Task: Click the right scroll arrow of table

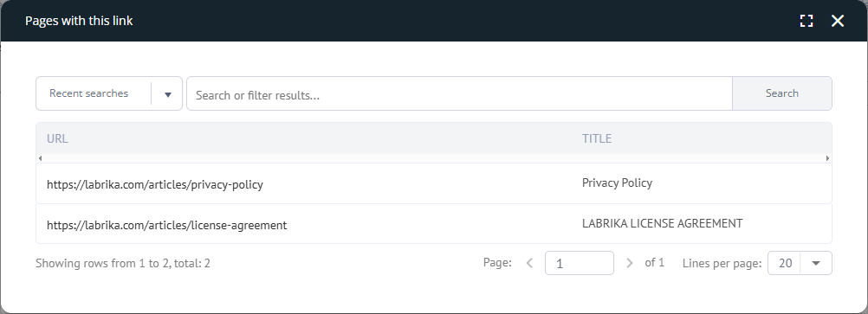Action: [827, 158]
